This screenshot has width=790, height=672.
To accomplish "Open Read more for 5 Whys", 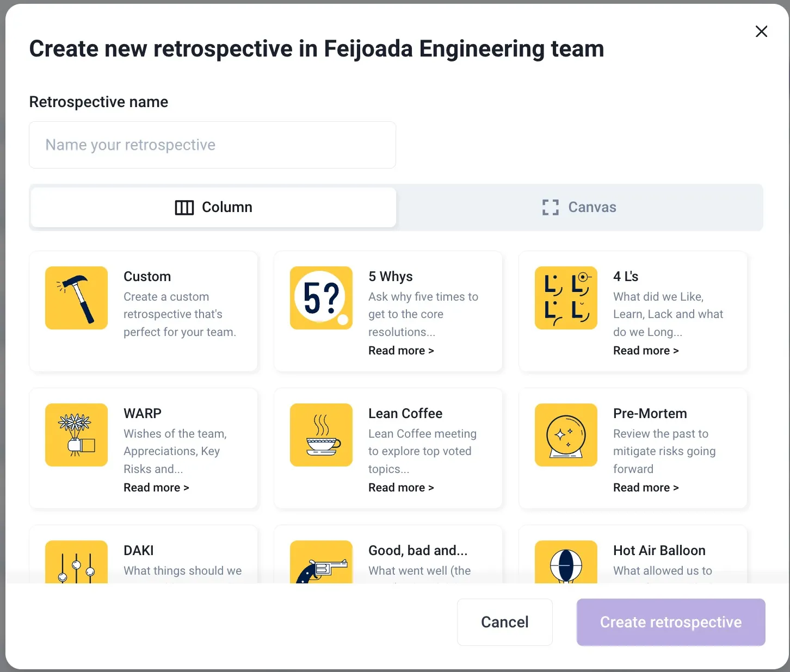I will (401, 350).
